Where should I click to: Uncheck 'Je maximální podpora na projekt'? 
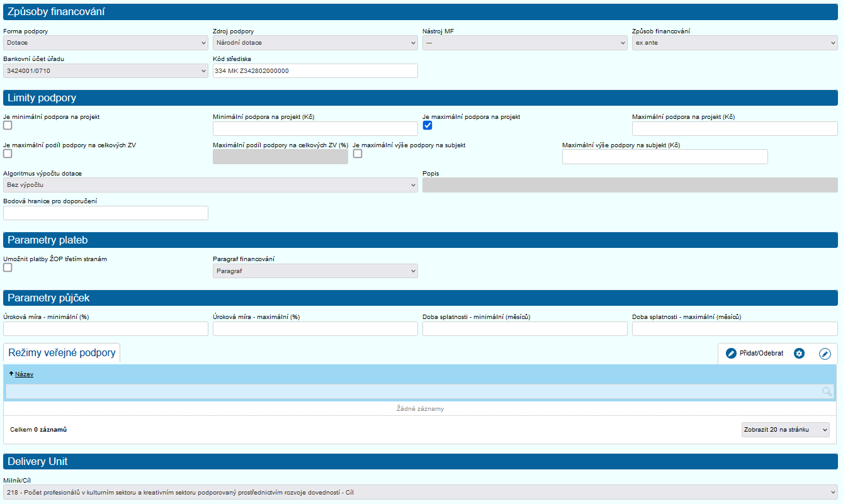pos(427,125)
